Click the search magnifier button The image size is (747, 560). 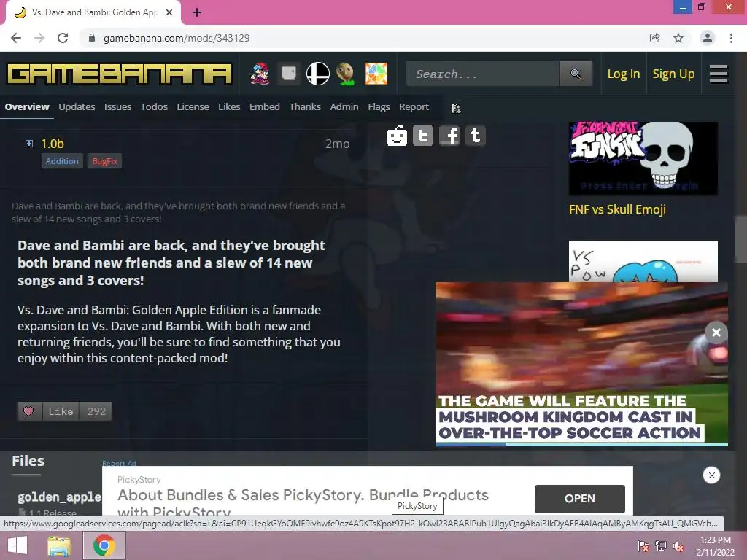(576, 74)
